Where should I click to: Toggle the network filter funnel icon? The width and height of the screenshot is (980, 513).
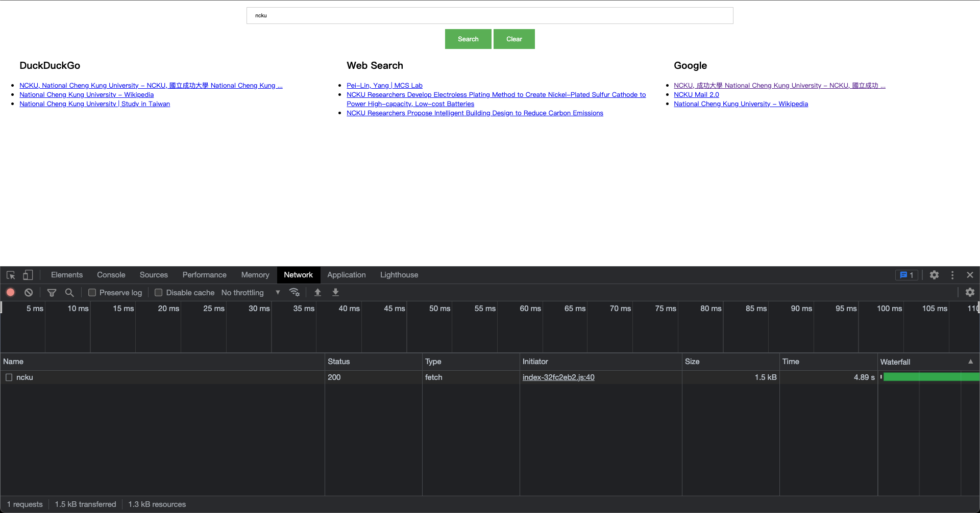(52, 292)
